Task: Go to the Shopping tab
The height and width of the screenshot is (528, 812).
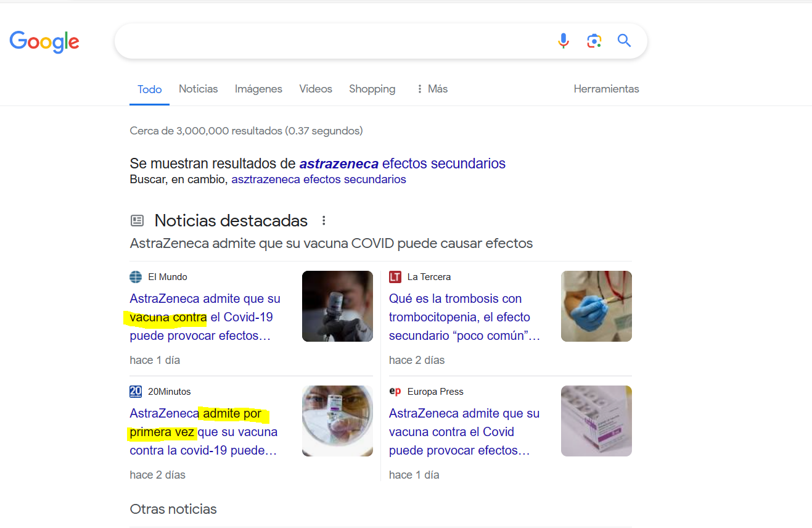Action: (x=372, y=89)
